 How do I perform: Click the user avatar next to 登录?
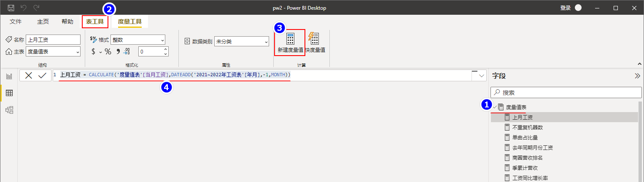tap(578, 8)
